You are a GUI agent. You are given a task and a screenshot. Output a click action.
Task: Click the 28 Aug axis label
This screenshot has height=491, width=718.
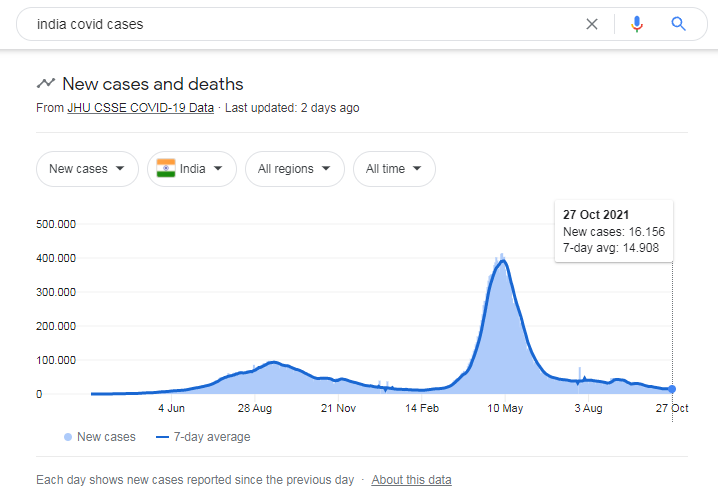click(x=255, y=408)
